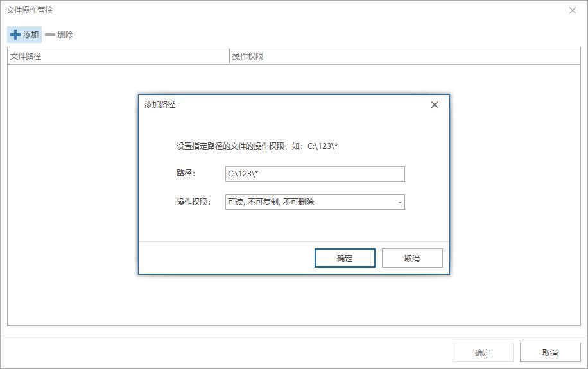The height and width of the screenshot is (369, 588).
Task: Click the 添加路径 dialog title
Action: (x=160, y=104)
